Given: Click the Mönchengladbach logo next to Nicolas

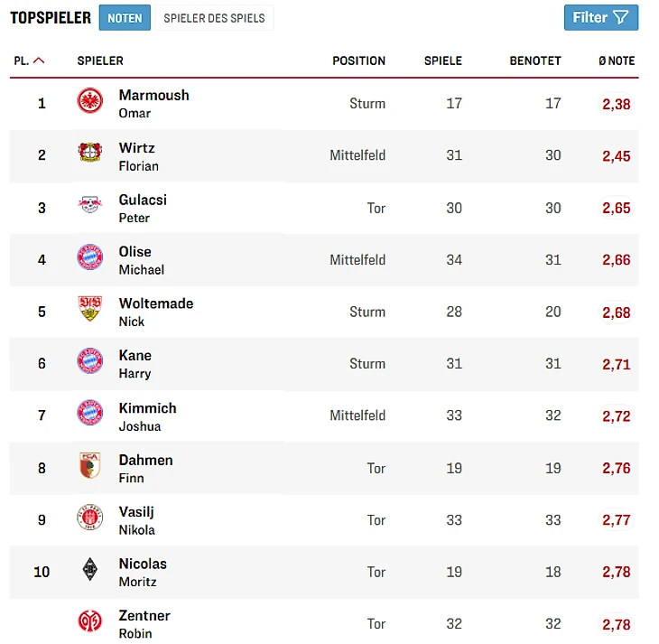Looking at the screenshot, I should (x=89, y=569).
